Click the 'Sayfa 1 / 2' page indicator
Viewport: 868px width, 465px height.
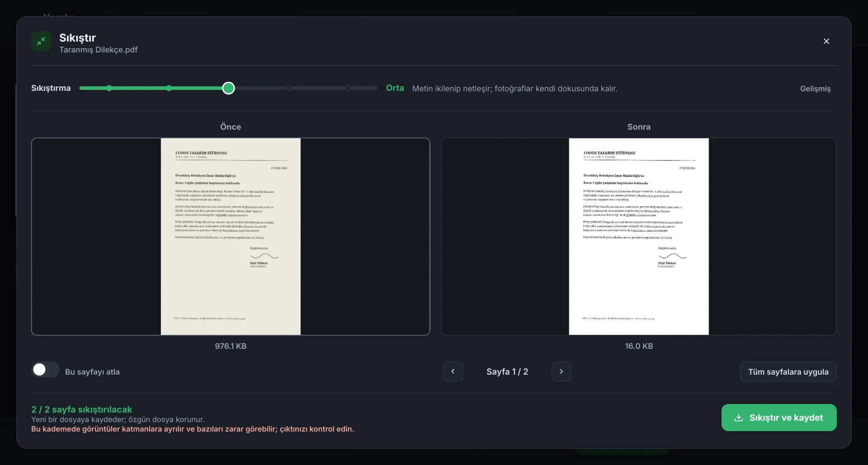tap(507, 371)
